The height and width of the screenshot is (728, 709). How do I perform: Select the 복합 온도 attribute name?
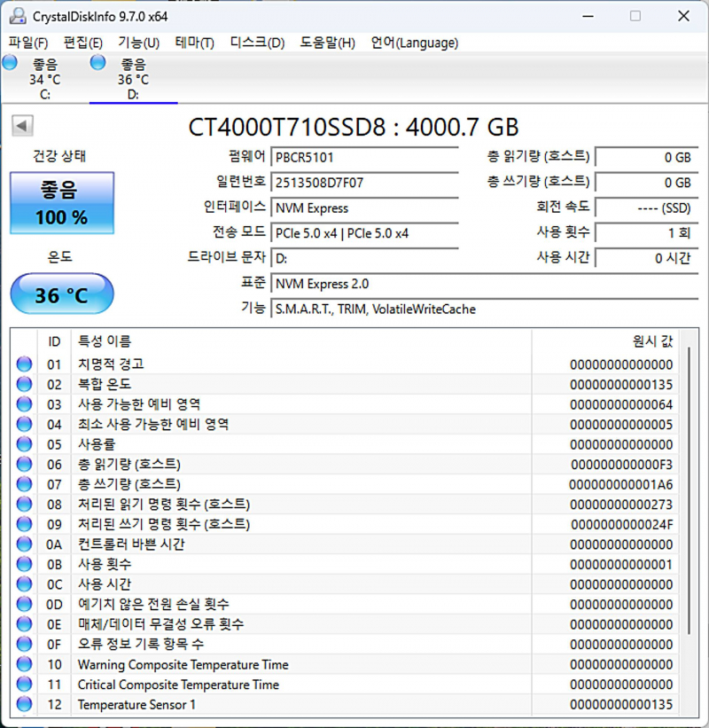click(105, 384)
